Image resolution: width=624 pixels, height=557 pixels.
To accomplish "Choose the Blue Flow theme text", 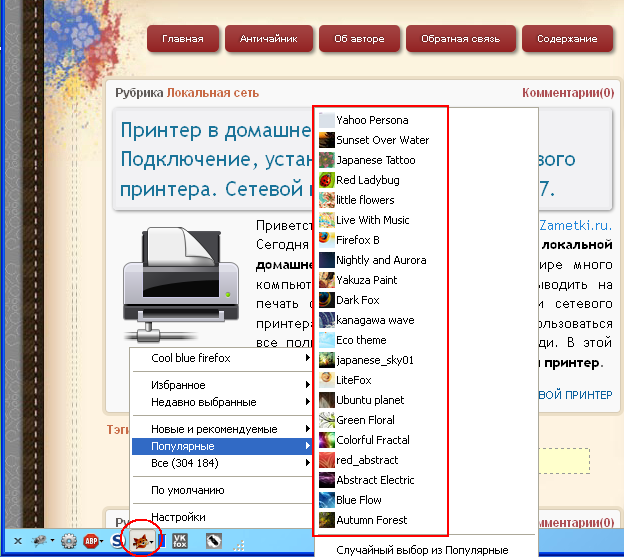I will point(359,500).
